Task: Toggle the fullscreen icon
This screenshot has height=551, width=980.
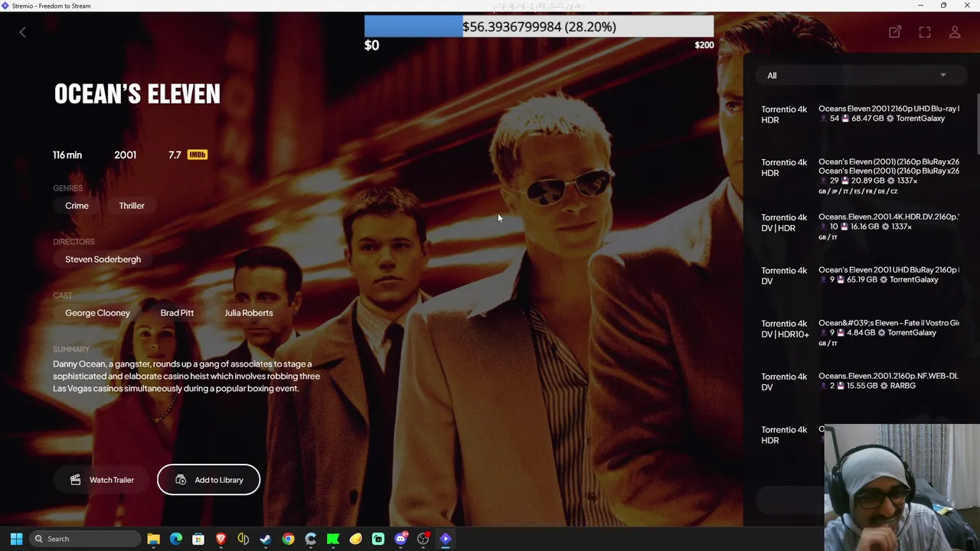Action: pos(925,32)
